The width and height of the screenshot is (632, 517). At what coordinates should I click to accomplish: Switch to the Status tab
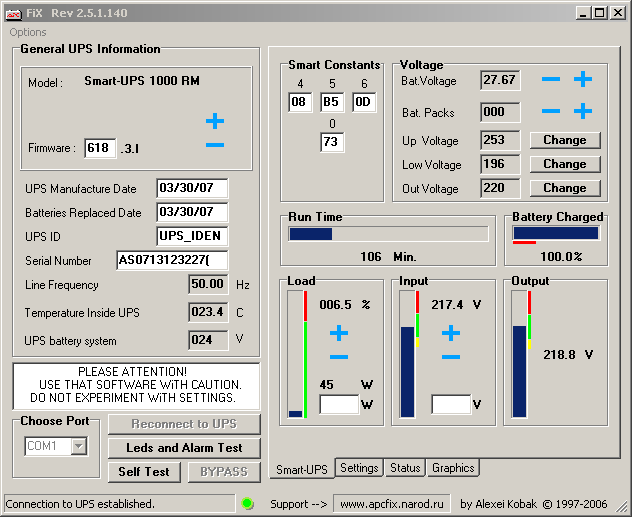click(x=405, y=468)
